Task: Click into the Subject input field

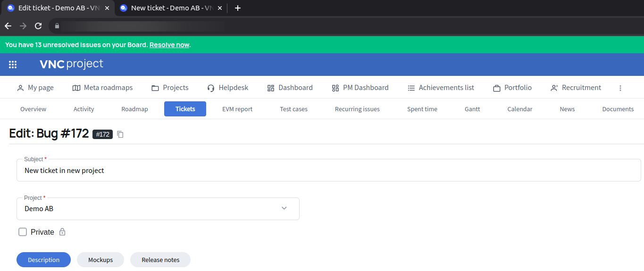Action: pyautogui.click(x=328, y=171)
